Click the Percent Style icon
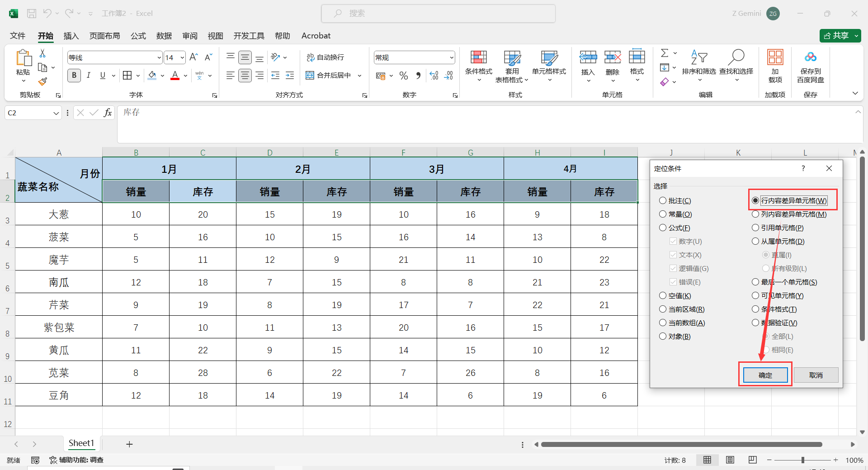 click(x=404, y=76)
